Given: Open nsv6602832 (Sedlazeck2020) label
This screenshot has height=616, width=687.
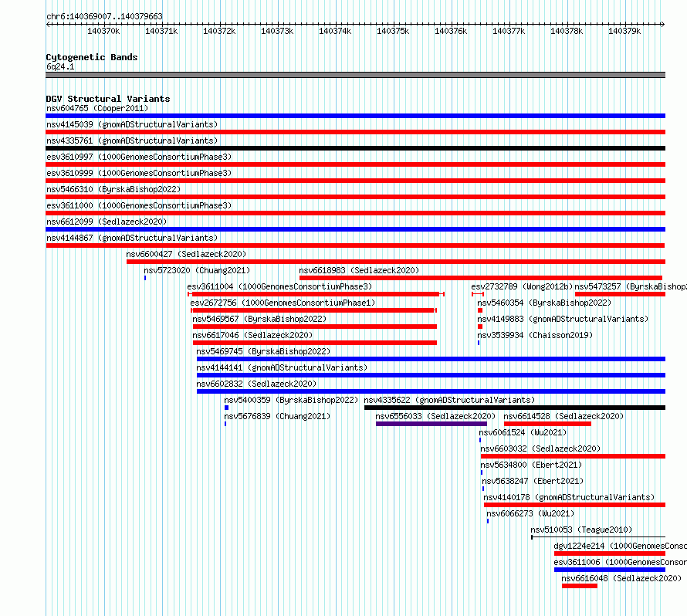Looking at the screenshot, I should [256, 384].
